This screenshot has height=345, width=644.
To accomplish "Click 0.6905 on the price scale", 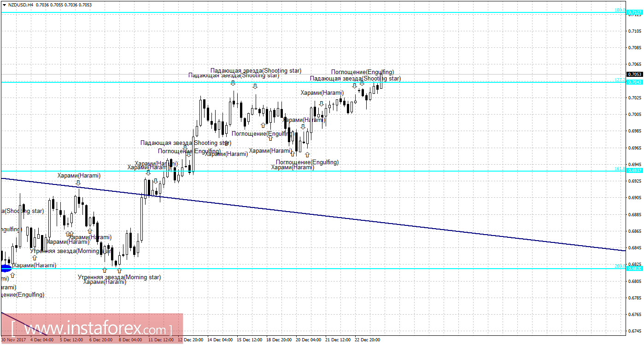I will pos(635,198).
